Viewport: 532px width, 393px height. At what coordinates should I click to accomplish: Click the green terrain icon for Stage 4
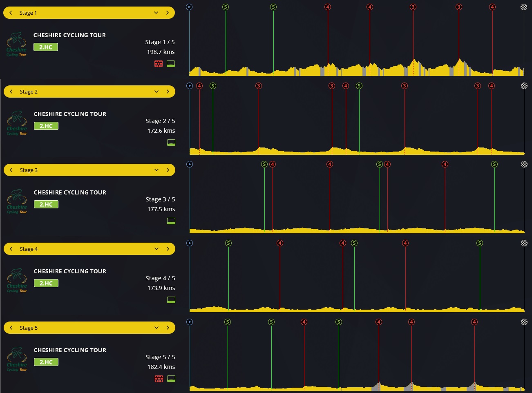pos(171,300)
